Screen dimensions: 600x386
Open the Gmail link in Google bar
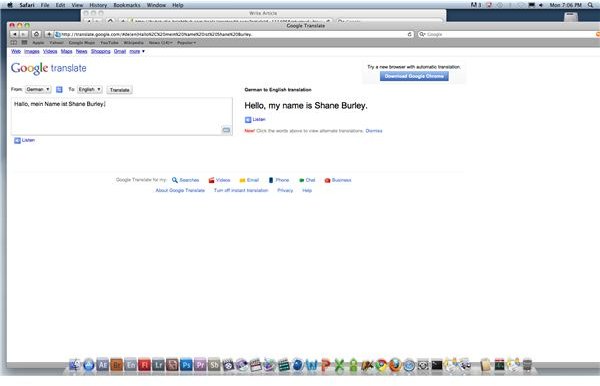pyautogui.click(x=120, y=51)
